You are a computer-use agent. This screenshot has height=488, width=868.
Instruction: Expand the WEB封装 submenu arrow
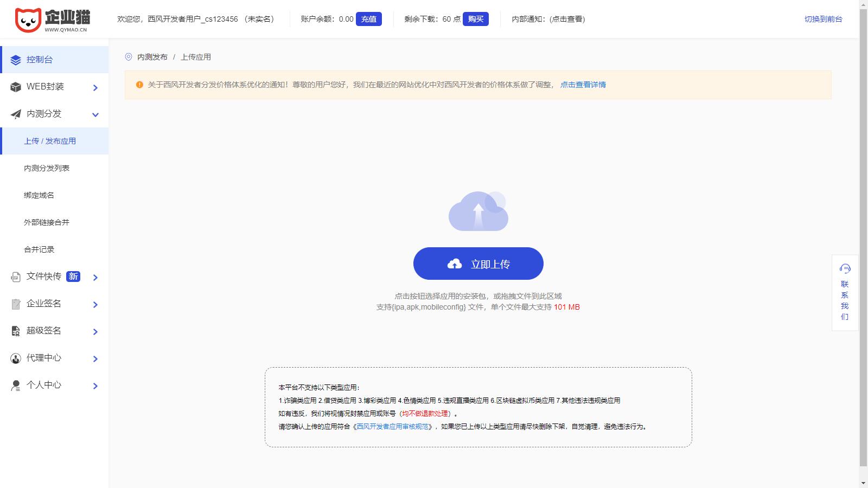pyautogui.click(x=96, y=87)
